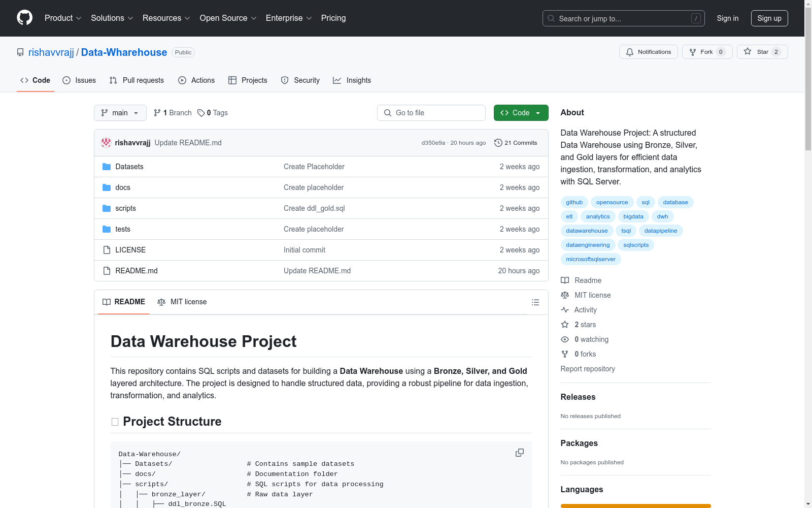Select the MIT license tab in README panel
Screen dimensions: 812x508
point(182,302)
